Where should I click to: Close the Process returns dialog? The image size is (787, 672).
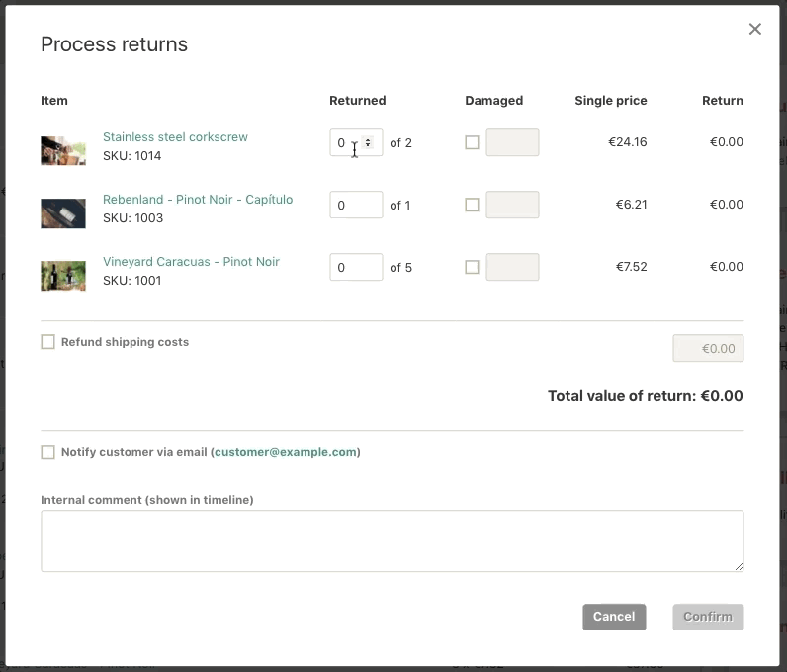point(755,29)
